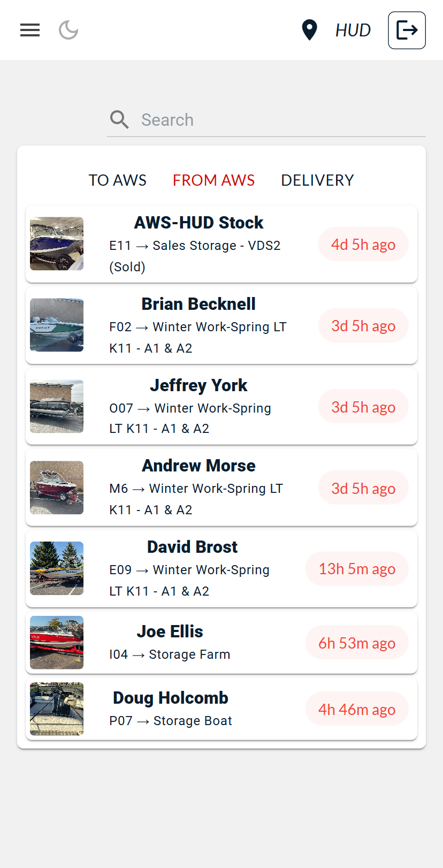
Task: Click the logout icon button
Action: (x=407, y=30)
